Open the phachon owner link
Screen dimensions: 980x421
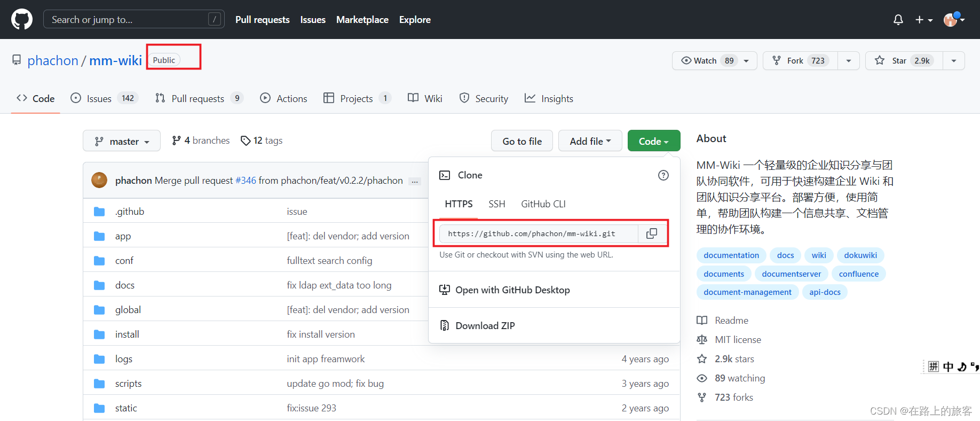[x=53, y=60]
